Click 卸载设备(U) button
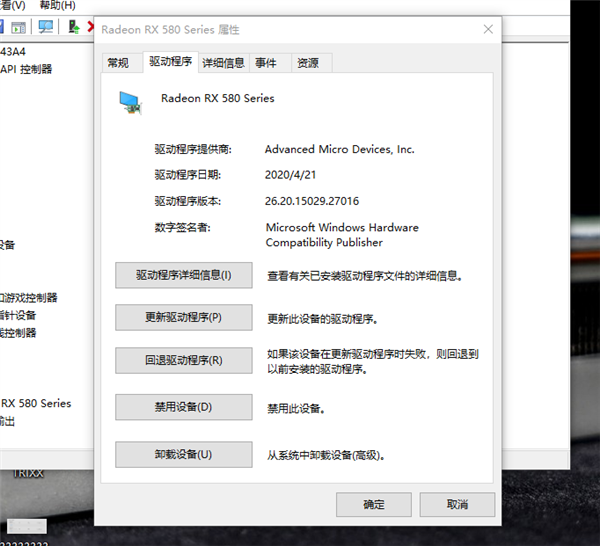Image resolution: width=600 pixels, height=546 pixels. click(x=184, y=455)
